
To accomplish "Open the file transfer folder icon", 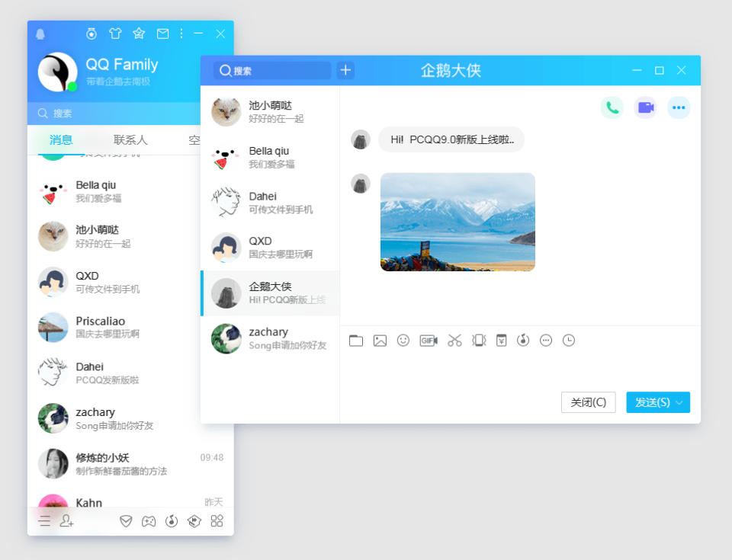I will click(356, 341).
